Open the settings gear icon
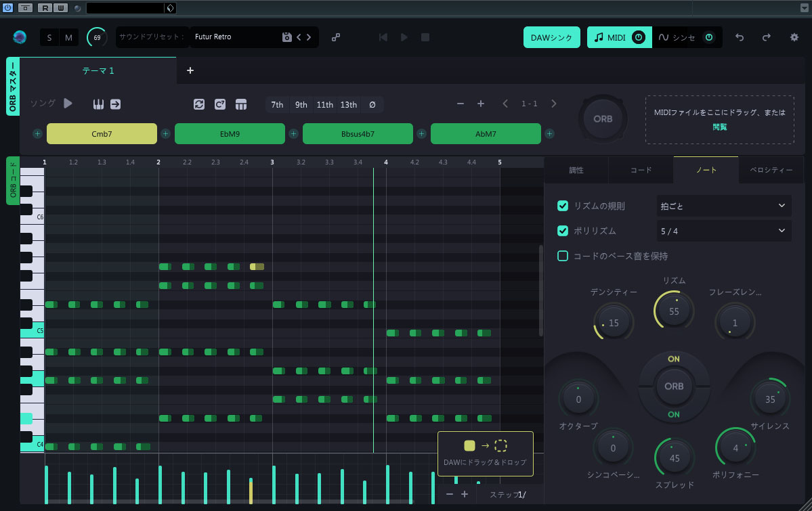The image size is (812, 511). [793, 37]
